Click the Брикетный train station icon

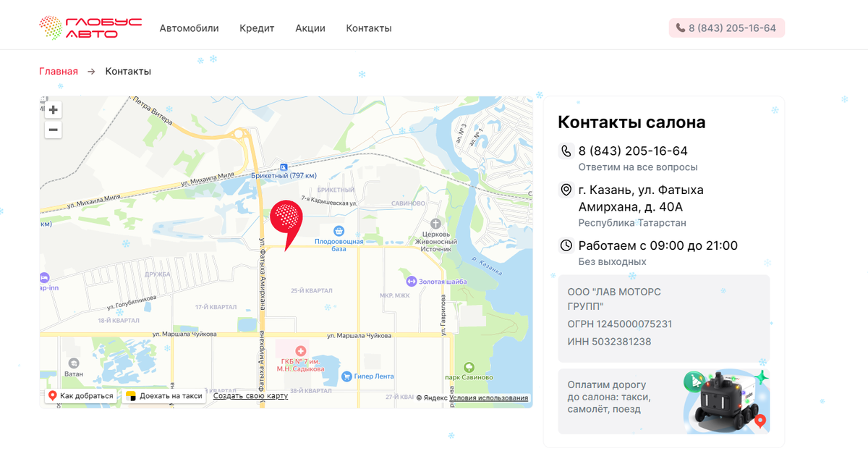[284, 166]
